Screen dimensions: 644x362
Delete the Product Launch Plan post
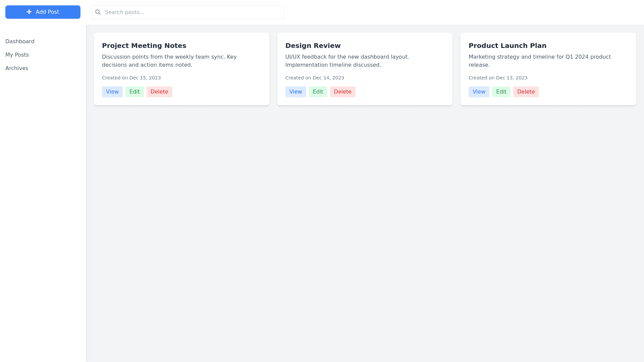point(526,92)
